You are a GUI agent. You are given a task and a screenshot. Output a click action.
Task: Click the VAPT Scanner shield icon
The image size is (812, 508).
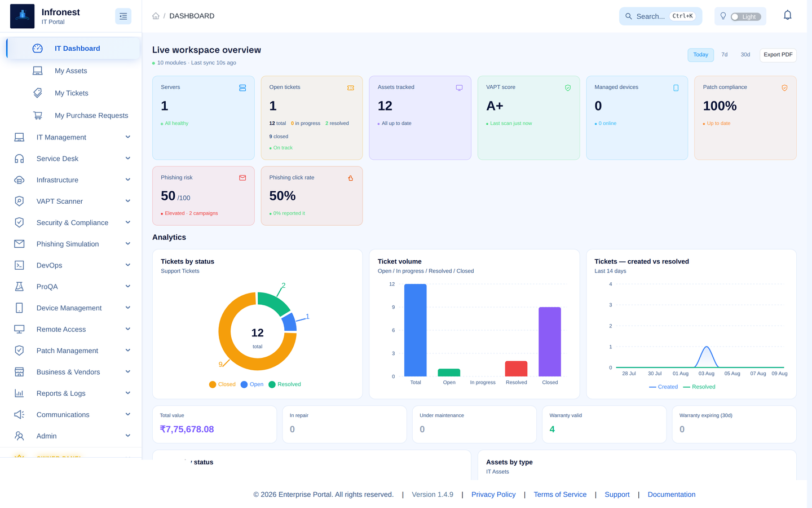[x=19, y=201]
